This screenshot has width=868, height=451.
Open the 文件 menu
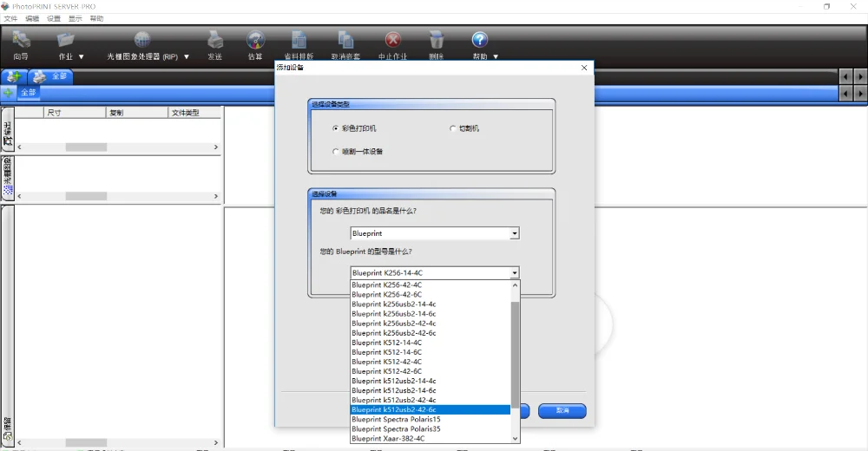[10, 18]
